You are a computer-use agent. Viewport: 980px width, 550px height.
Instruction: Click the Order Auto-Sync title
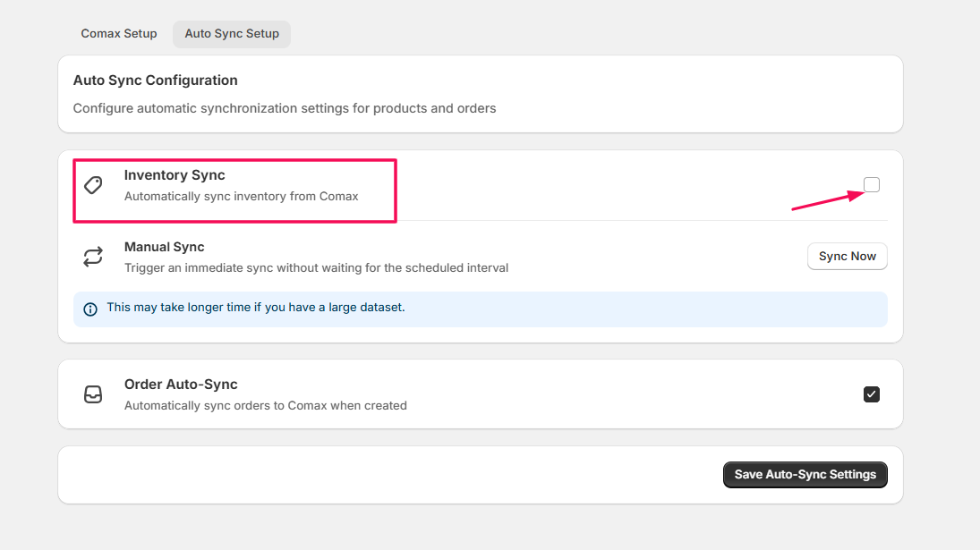tap(181, 385)
